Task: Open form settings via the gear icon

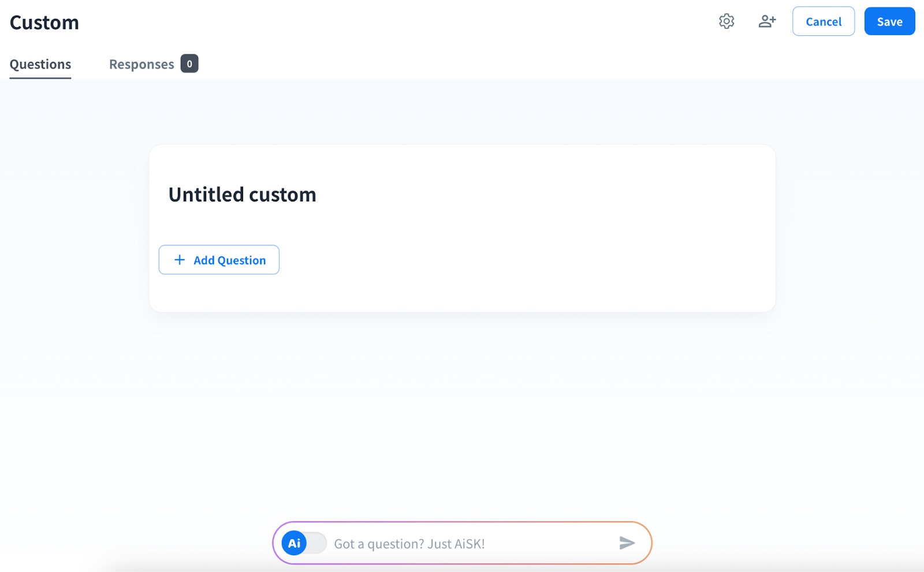Action: click(x=726, y=21)
